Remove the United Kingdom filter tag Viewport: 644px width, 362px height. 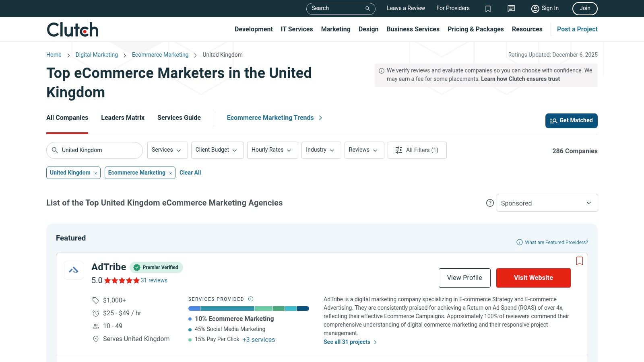(x=96, y=173)
